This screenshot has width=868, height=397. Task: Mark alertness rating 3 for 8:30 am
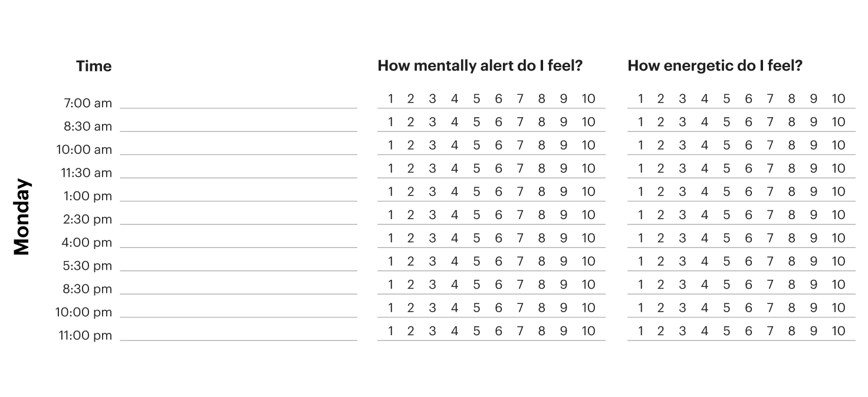point(432,122)
